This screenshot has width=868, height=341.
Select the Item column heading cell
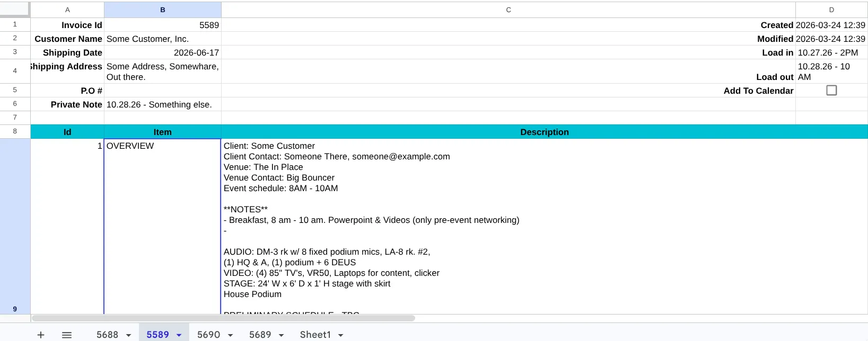coord(163,132)
